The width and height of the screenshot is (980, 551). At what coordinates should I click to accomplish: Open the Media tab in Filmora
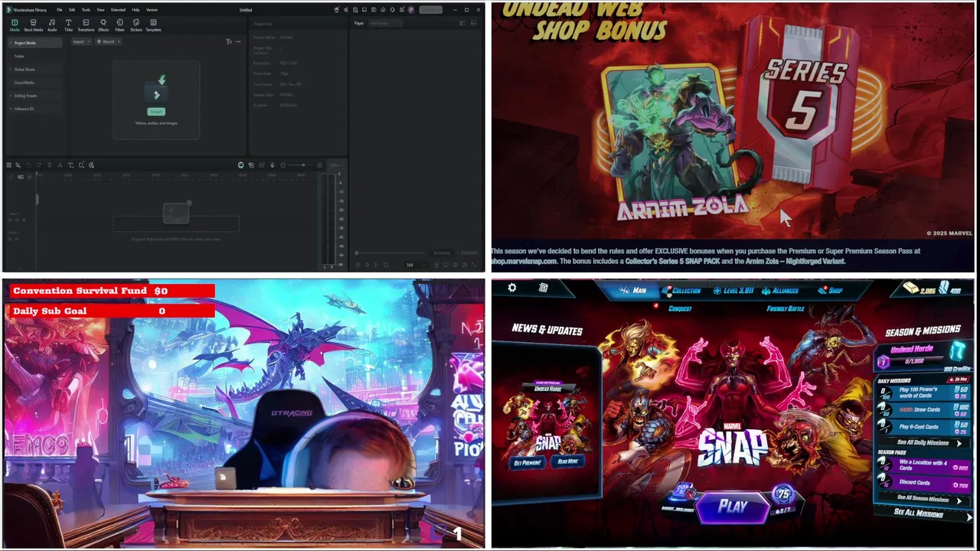click(15, 25)
